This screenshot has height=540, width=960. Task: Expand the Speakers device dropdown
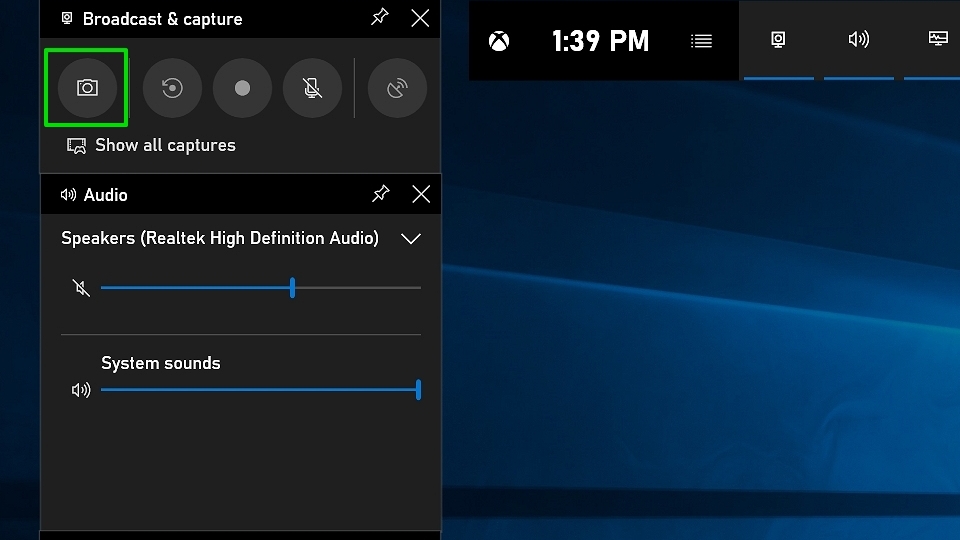click(x=410, y=239)
